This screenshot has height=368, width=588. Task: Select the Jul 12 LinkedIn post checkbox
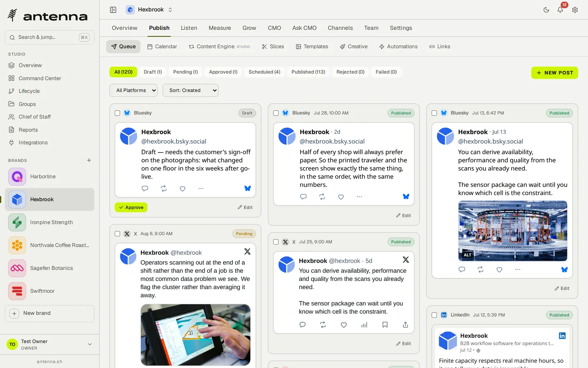click(434, 315)
